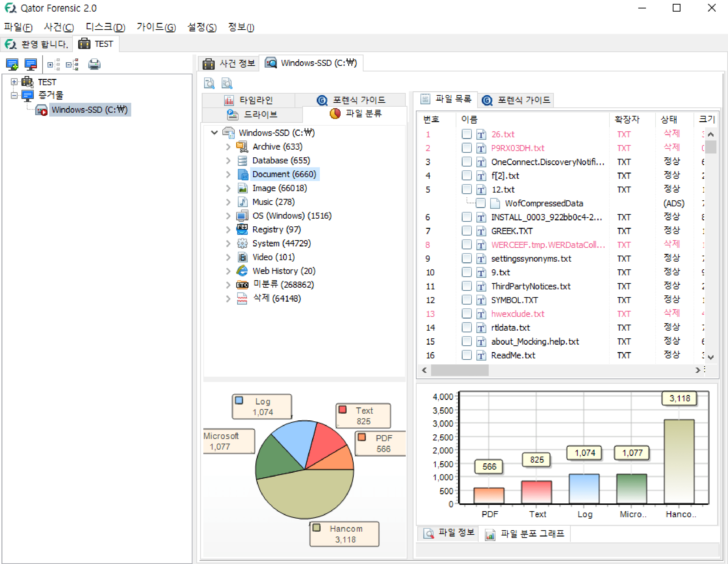Click the Windows-SSD drive icon in classification tree

point(229,133)
